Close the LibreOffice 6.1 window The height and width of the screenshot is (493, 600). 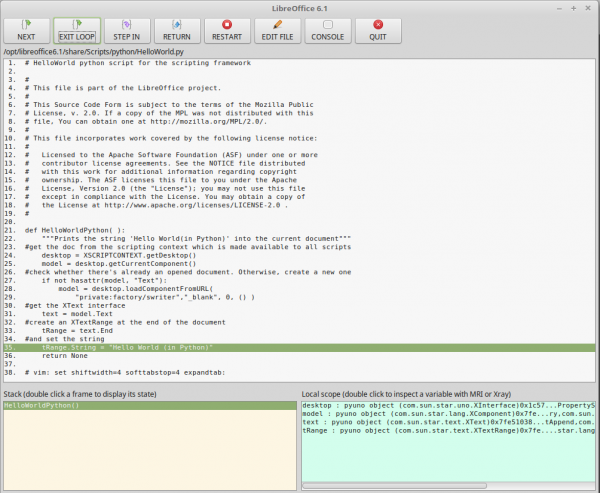tap(588, 8)
